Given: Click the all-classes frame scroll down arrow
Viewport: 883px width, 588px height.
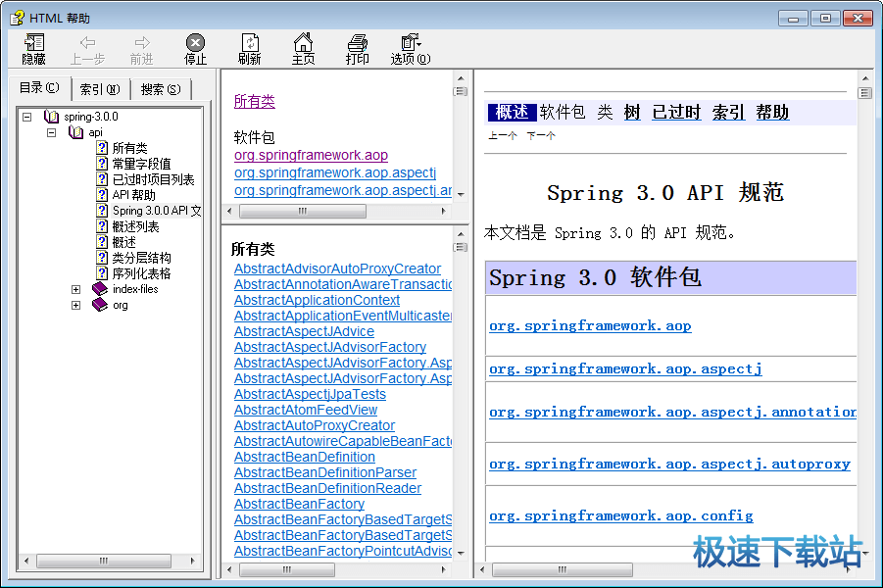Looking at the screenshot, I should [x=461, y=553].
